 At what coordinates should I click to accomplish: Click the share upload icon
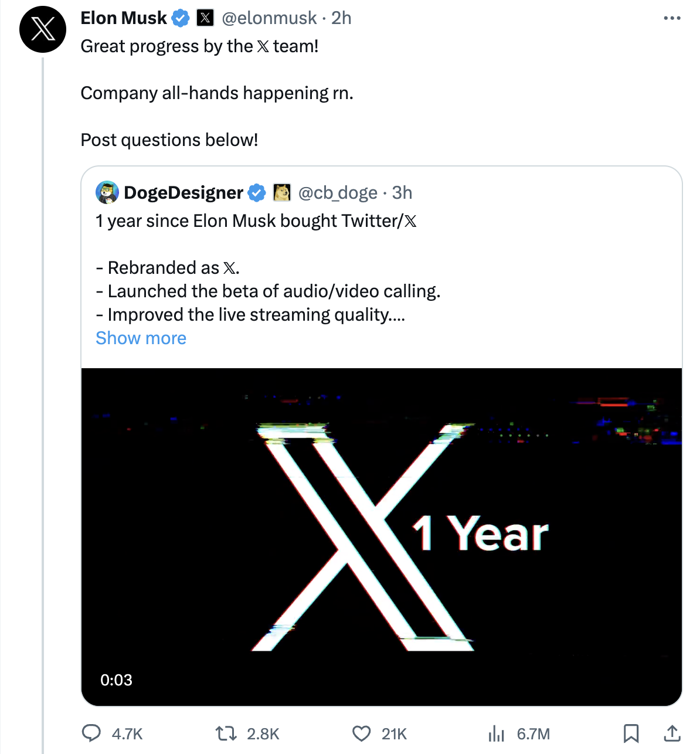672,733
